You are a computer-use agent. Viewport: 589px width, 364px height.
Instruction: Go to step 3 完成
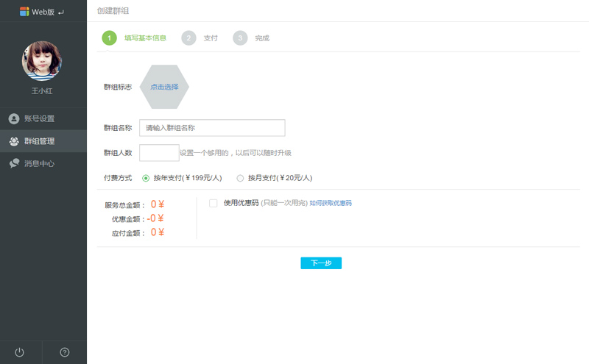[241, 38]
